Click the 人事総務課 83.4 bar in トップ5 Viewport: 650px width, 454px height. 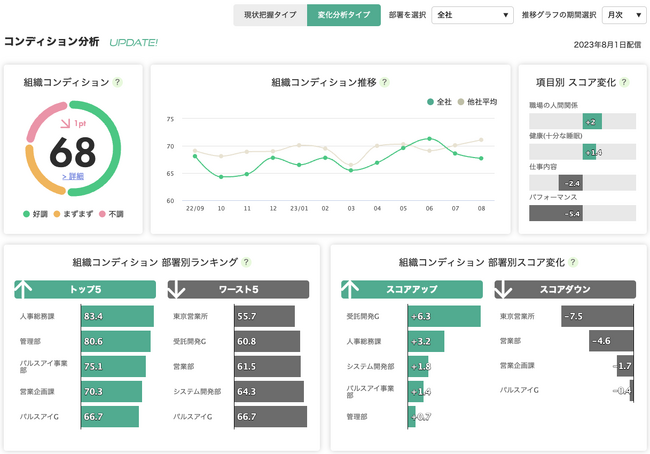pos(117,316)
